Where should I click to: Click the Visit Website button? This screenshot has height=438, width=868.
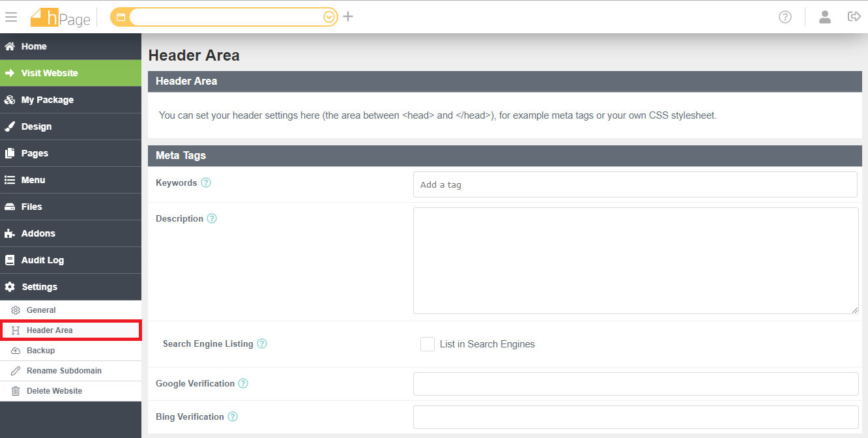click(70, 73)
